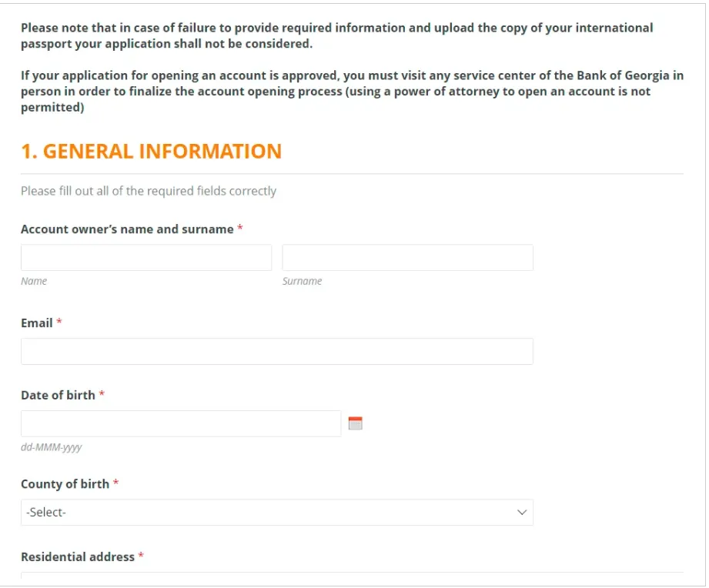Open the County of birth dropdown
Screen dimensions: 709x588
276,512
